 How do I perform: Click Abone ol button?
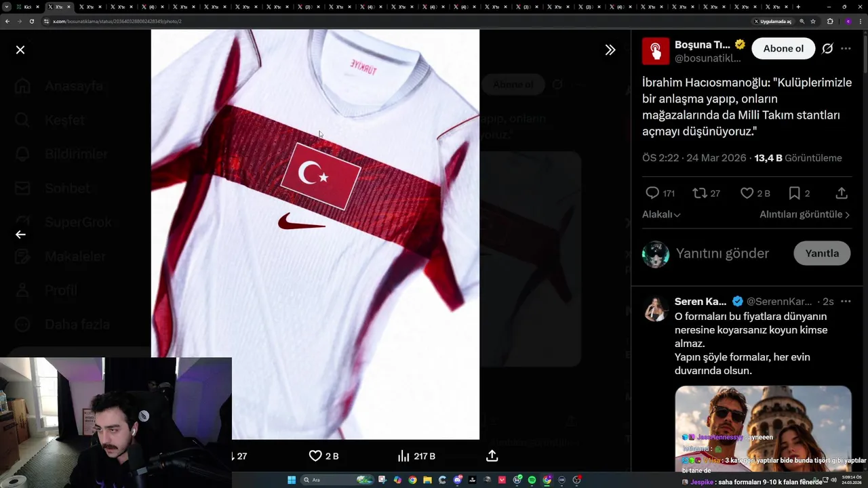[783, 49]
